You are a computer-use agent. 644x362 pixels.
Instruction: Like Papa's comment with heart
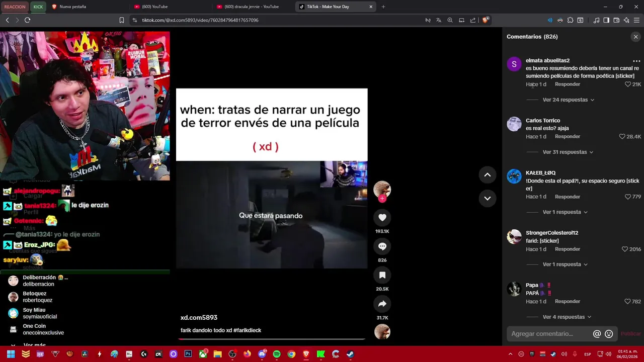tap(627, 302)
